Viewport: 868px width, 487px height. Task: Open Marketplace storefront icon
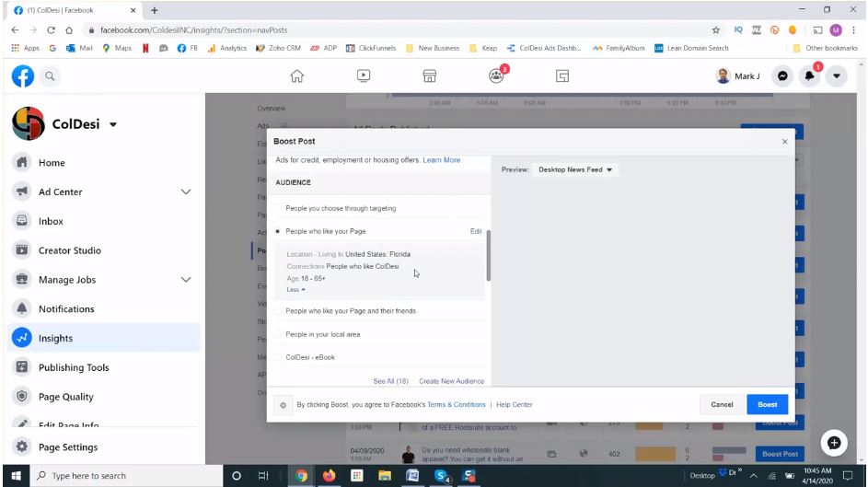(x=430, y=75)
